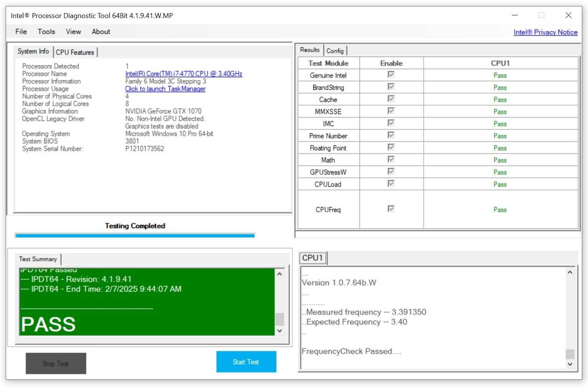This screenshot has width=588, height=387.
Task: Open the About menu
Action: [x=101, y=32]
